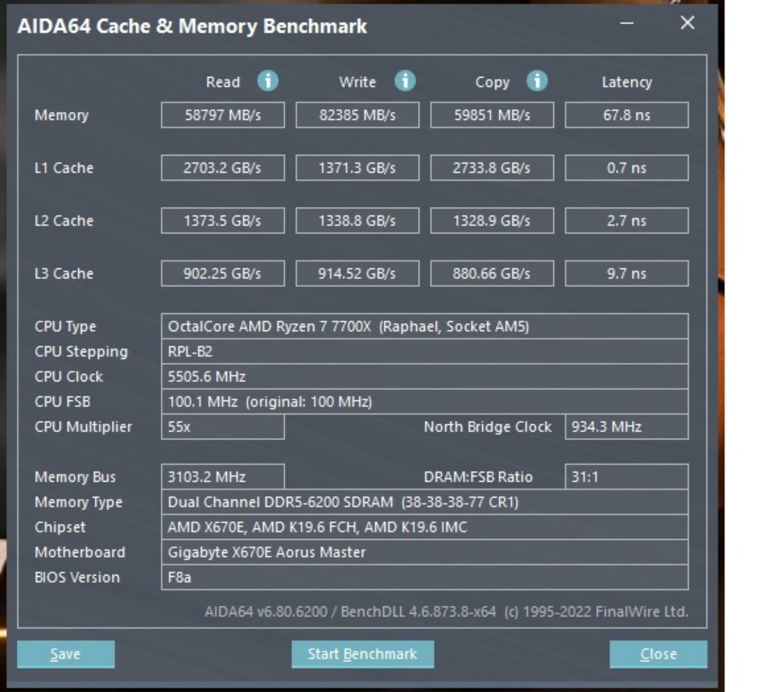Click the Write info icon

[x=405, y=81]
